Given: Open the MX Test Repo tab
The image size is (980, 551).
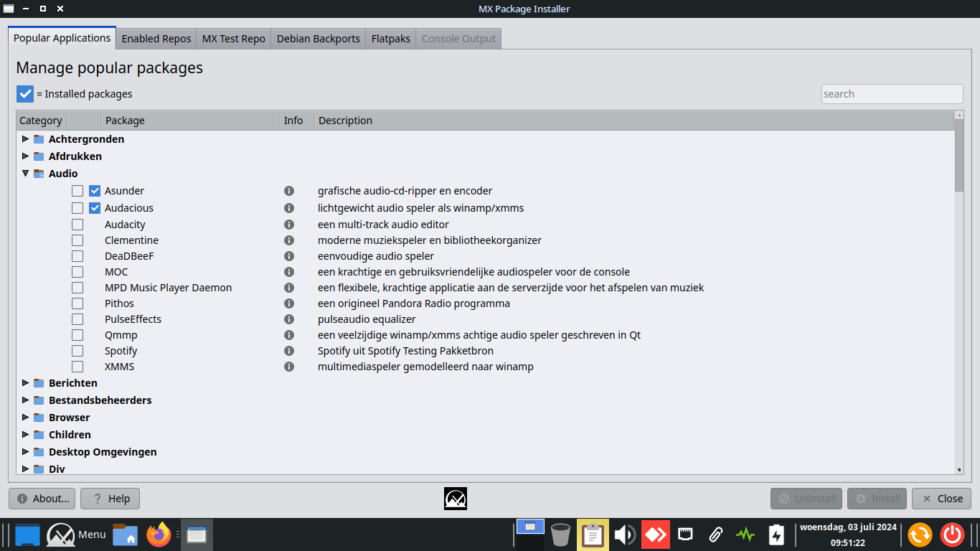Looking at the screenshot, I should click(234, 39).
